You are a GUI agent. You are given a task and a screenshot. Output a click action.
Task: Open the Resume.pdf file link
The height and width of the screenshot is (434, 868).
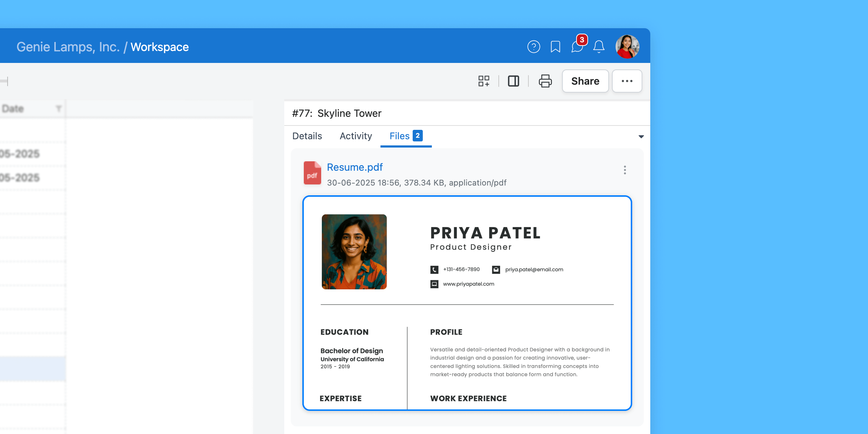tap(354, 167)
